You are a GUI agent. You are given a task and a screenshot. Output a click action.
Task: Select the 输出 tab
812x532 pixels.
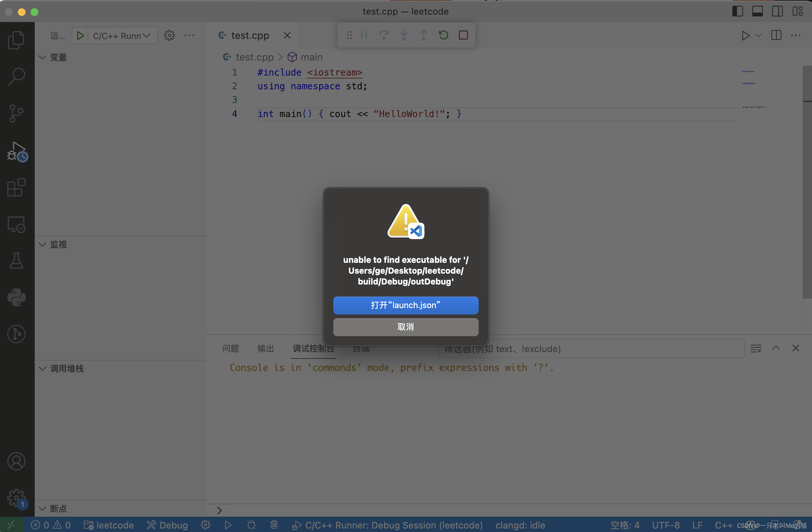click(265, 349)
